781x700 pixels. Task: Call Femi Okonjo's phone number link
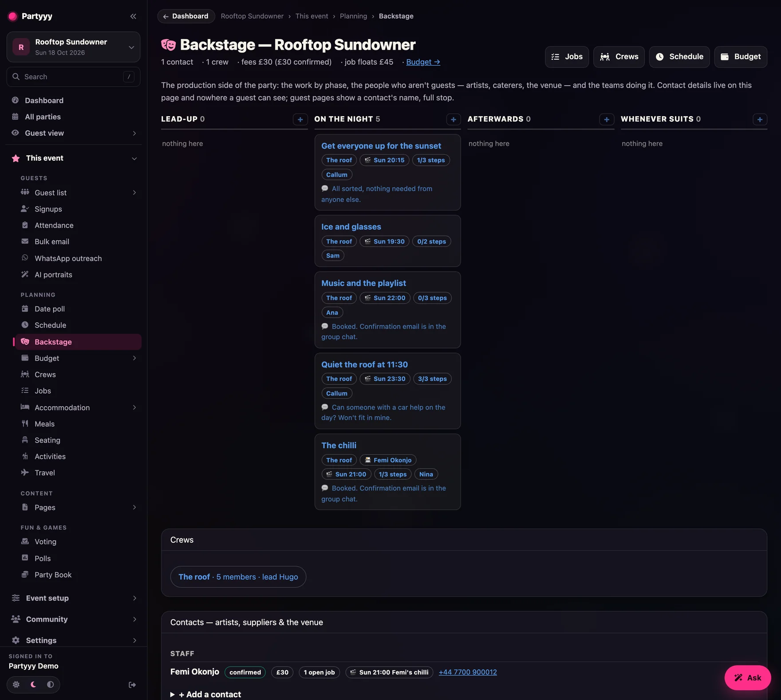tap(468, 672)
